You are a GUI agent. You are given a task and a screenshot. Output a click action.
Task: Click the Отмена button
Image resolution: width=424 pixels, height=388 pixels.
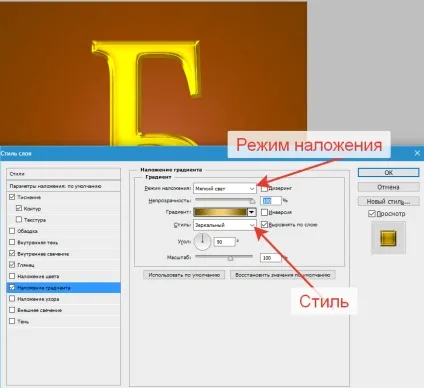[x=388, y=187]
